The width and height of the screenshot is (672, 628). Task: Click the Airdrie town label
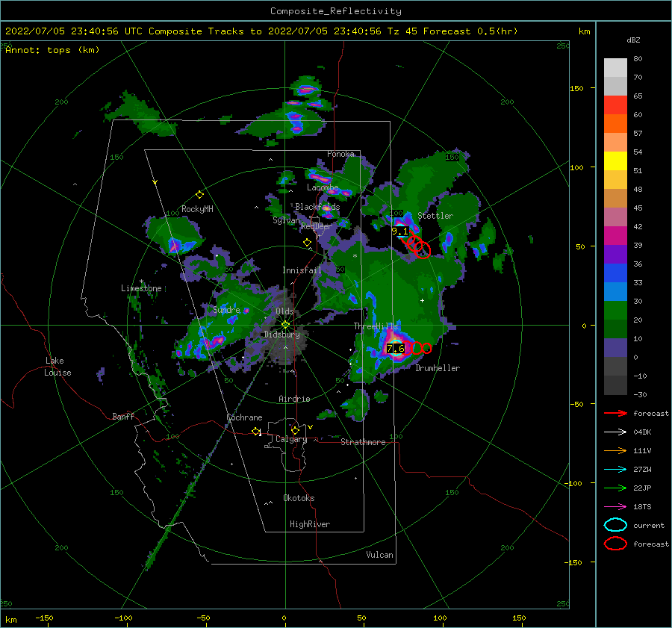pos(294,399)
